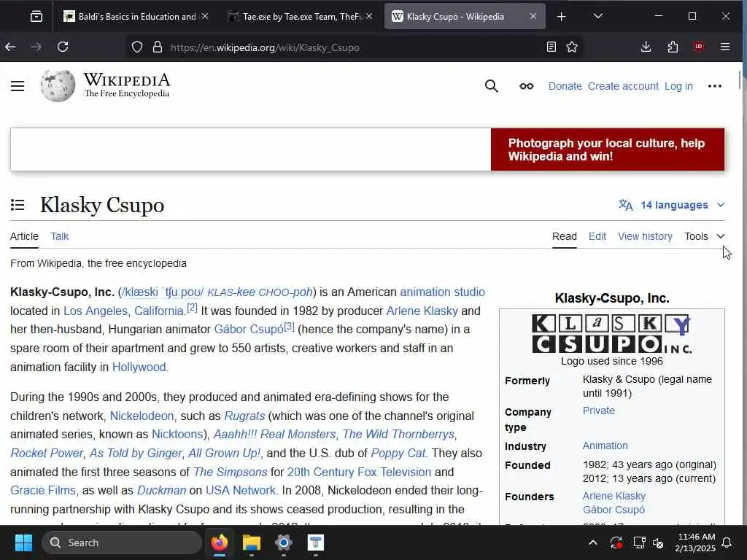747x560 pixels.
Task: Close Tae.exe tab
Action: (x=369, y=16)
